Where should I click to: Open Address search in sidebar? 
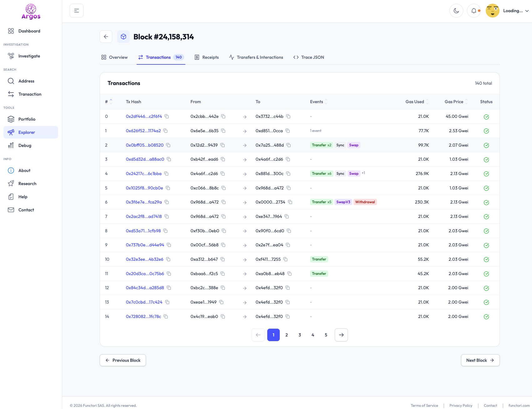[31, 81]
